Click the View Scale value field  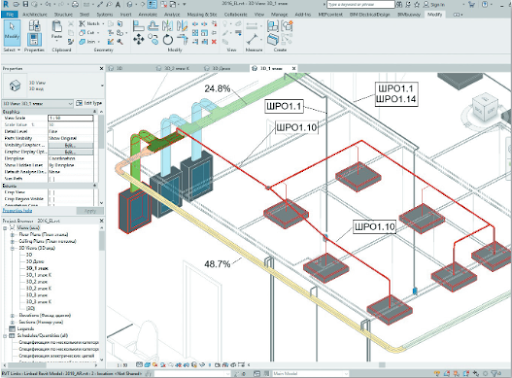[x=71, y=118]
